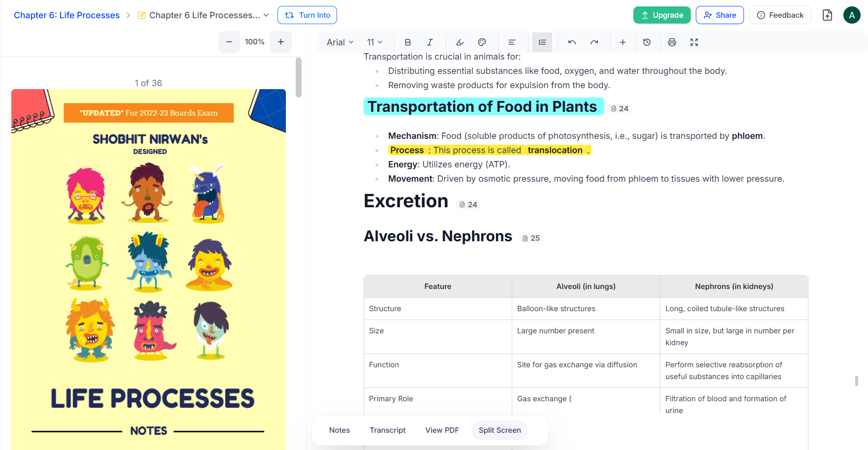Image resolution: width=868 pixels, height=450 pixels.
Task: Click the undo arrow icon
Action: coord(572,42)
